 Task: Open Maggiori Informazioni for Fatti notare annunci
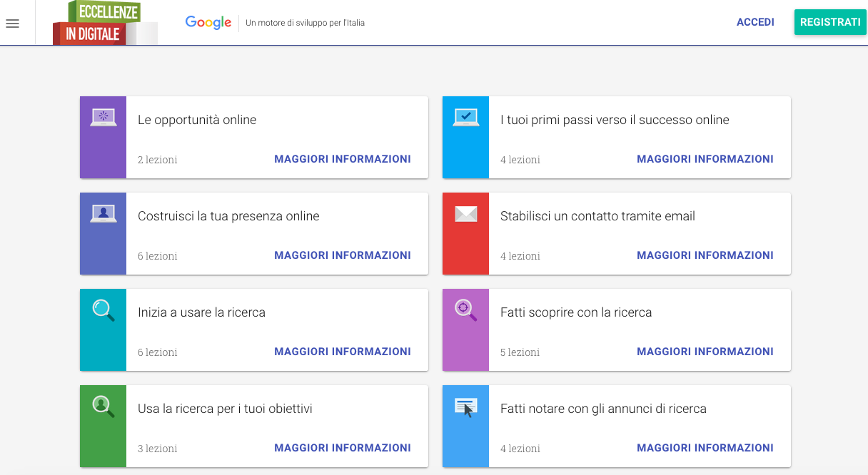click(x=705, y=448)
